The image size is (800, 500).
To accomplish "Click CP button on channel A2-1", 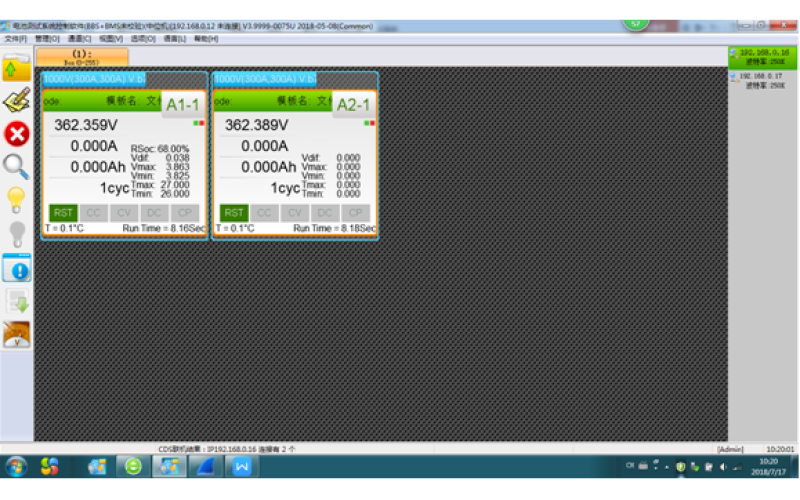I will [355, 213].
